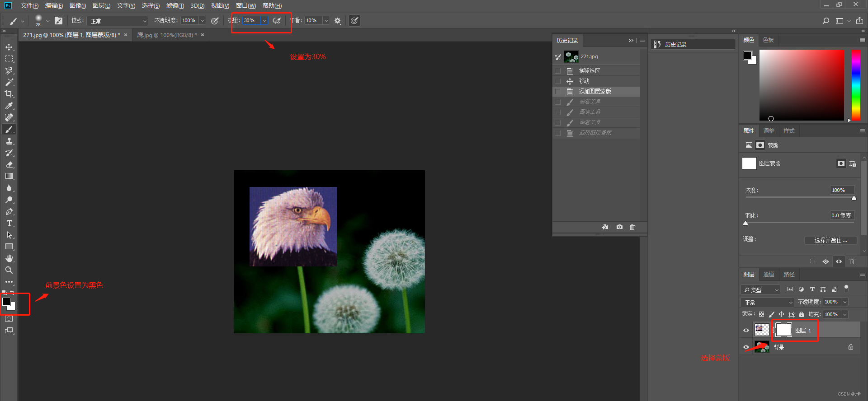This screenshot has width=868, height=401.
Task: Select the Eyedropper tool
Action: click(x=9, y=106)
